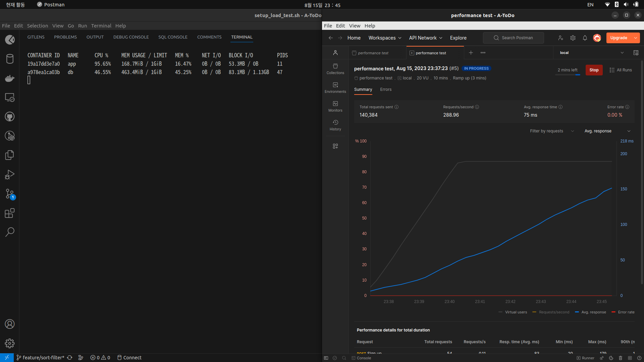The width and height of the screenshot is (644, 362).
Task: Open the Explorer files icon in VS Code
Action: [x=10, y=155]
